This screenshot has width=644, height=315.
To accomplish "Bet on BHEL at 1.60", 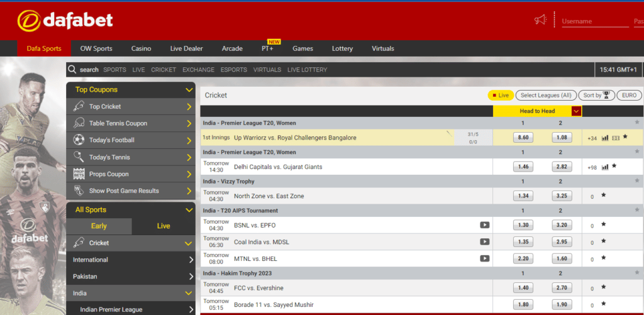I will tap(562, 259).
